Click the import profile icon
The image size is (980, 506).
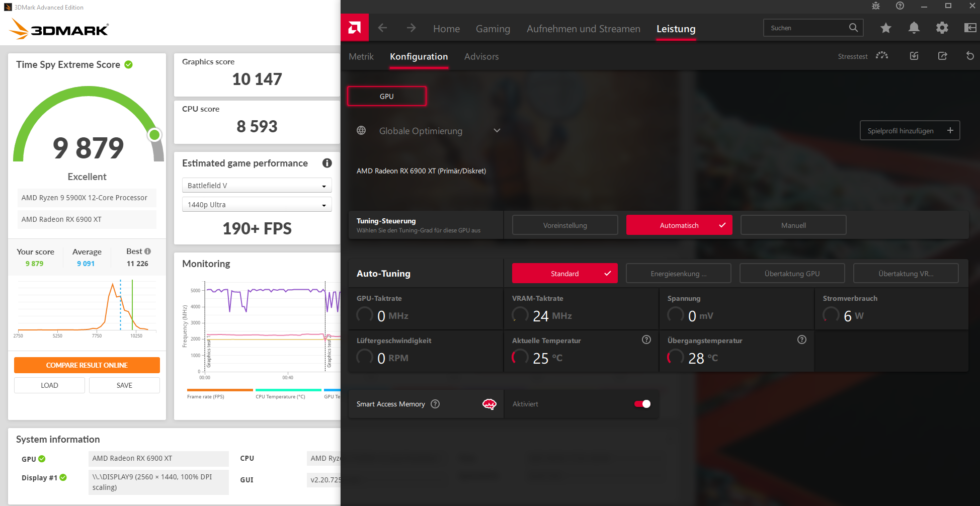[914, 56]
